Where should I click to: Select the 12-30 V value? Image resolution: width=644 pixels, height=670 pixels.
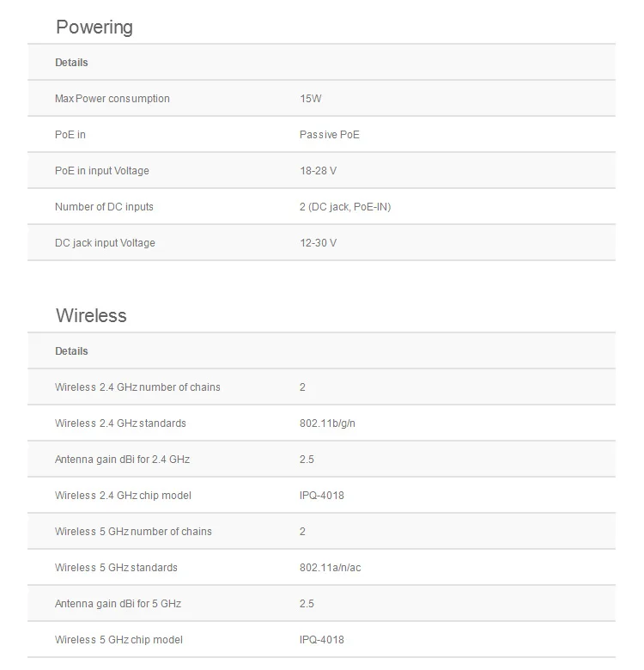pyautogui.click(x=318, y=243)
